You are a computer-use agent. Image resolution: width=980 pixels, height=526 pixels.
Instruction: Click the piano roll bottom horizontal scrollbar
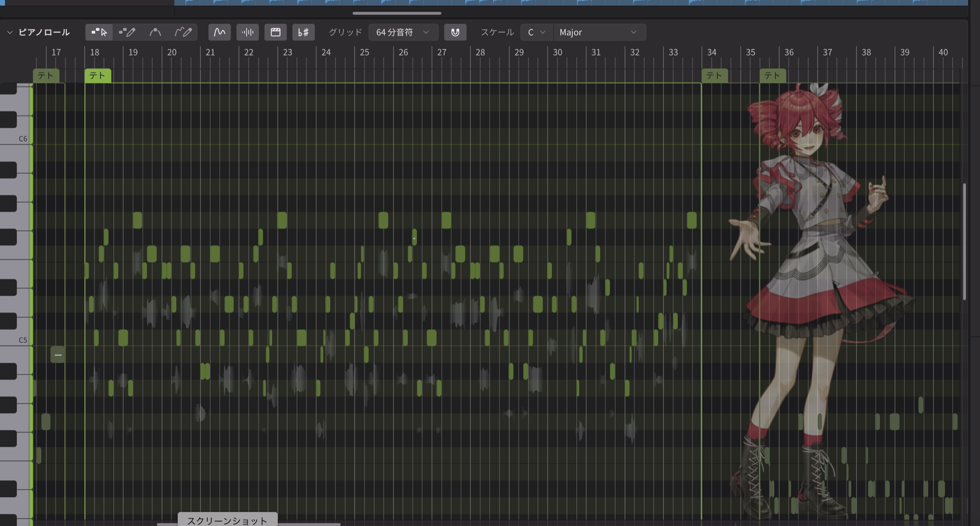coord(248,524)
